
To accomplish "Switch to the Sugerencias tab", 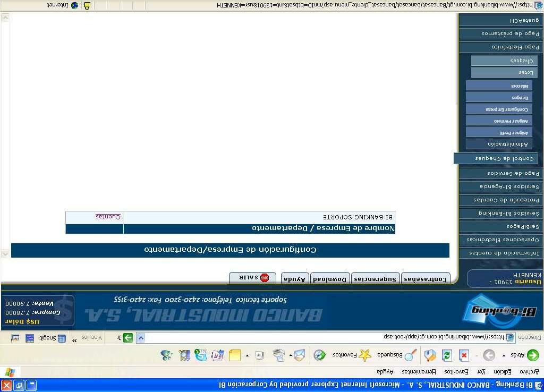I will (375, 278).
